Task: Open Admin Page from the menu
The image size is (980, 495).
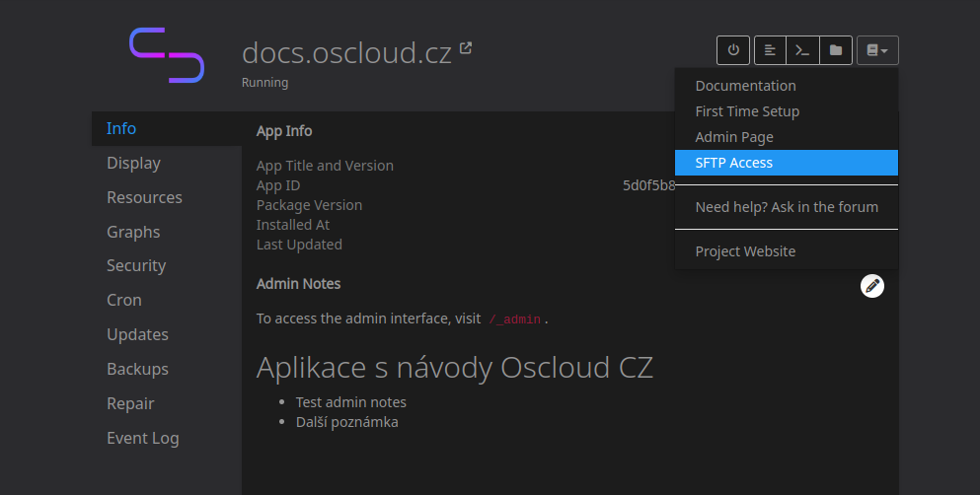Action: [734, 137]
